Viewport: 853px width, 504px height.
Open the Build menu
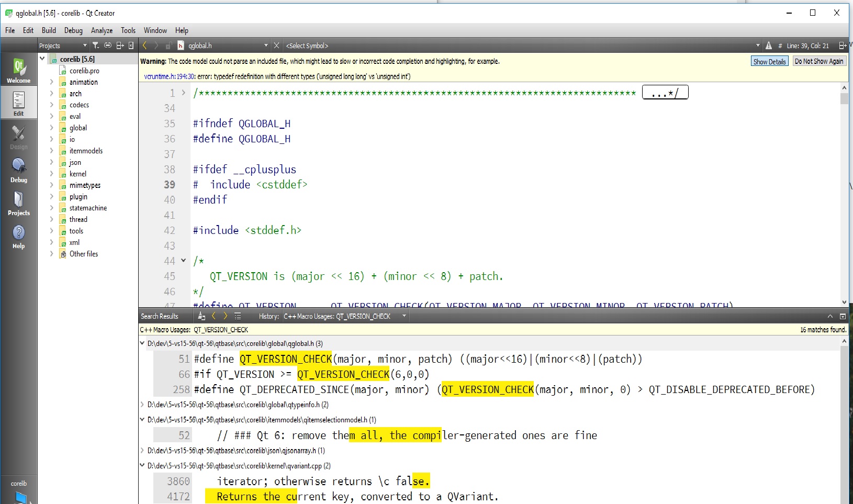pyautogui.click(x=49, y=30)
